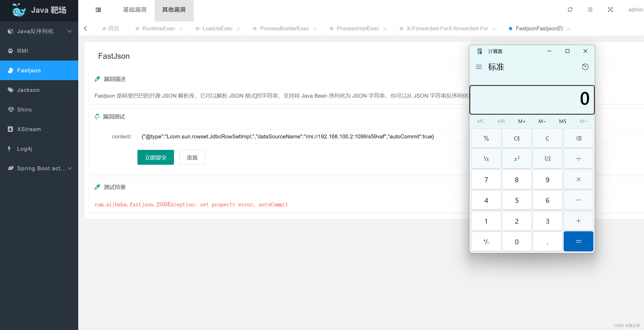Click admin user label
Screen dimensions: 644x330
point(636,10)
